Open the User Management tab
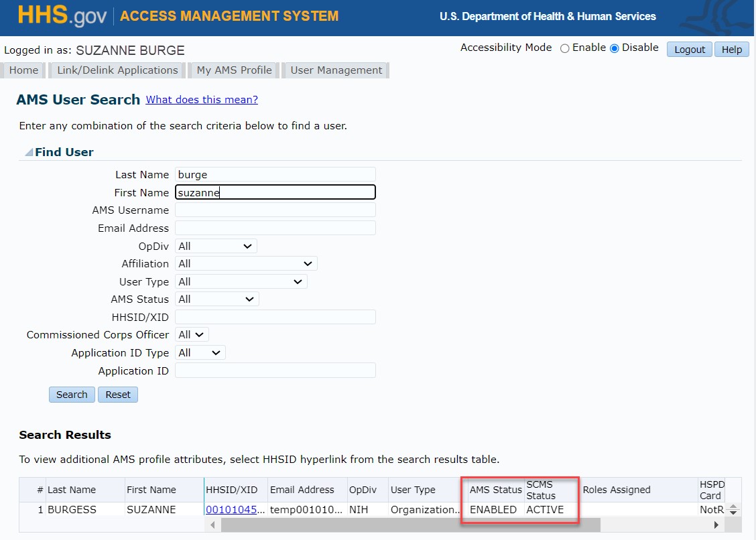The height and width of the screenshot is (540, 756). pyautogui.click(x=336, y=70)
